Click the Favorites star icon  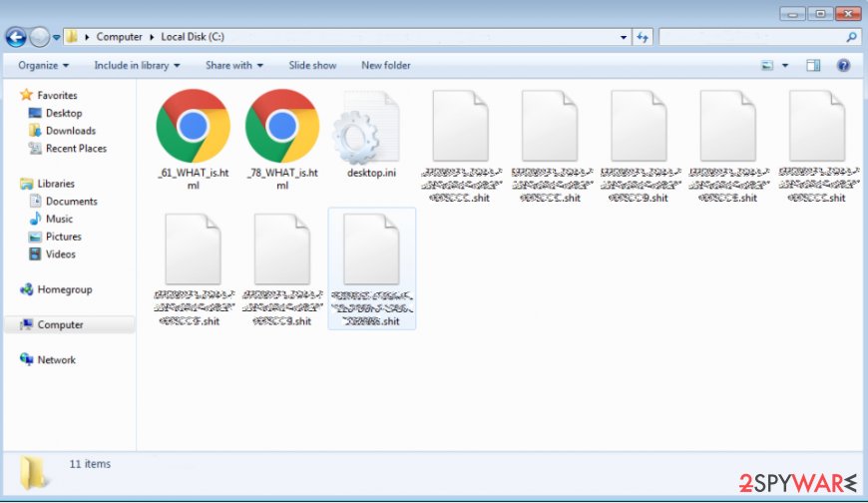point(26,95)
